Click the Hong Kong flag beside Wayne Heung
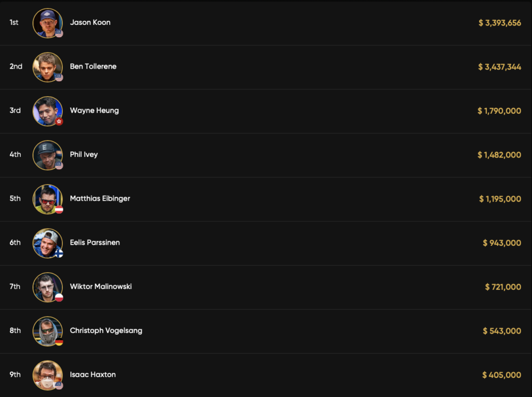The height and width of the screenshot is (397, 532). click(59, 121)
